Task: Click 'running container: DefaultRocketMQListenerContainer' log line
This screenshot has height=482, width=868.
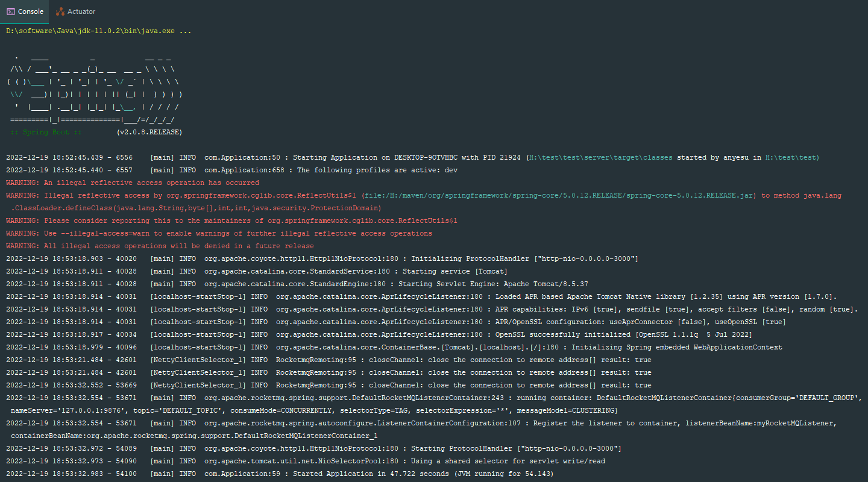Action: click(x=434, y=398)
